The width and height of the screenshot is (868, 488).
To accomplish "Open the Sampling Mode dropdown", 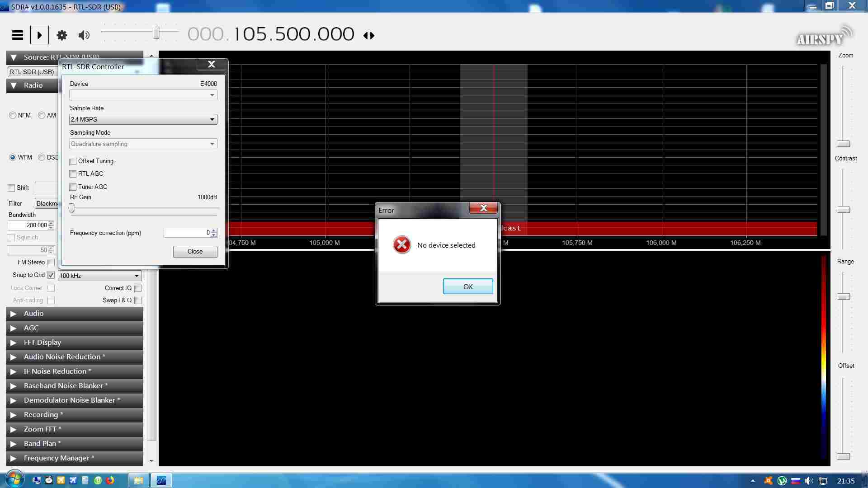I will [x=143, y=144].
